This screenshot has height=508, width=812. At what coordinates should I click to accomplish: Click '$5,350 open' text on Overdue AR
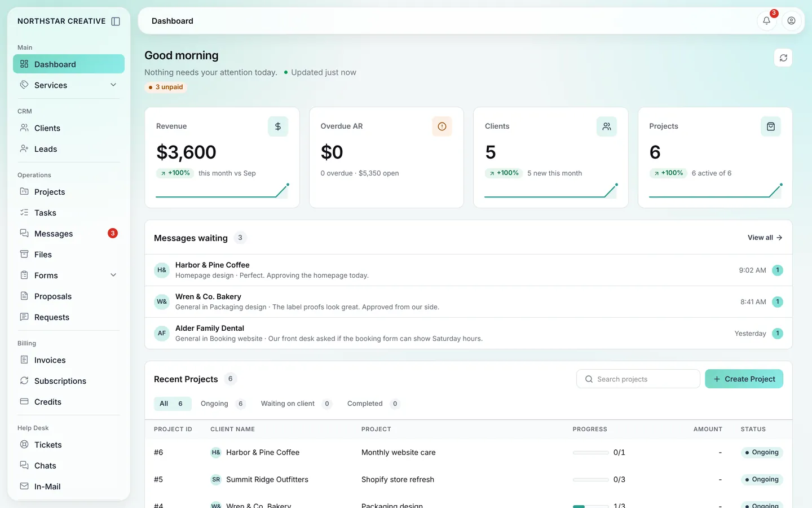tap(379, 173)
